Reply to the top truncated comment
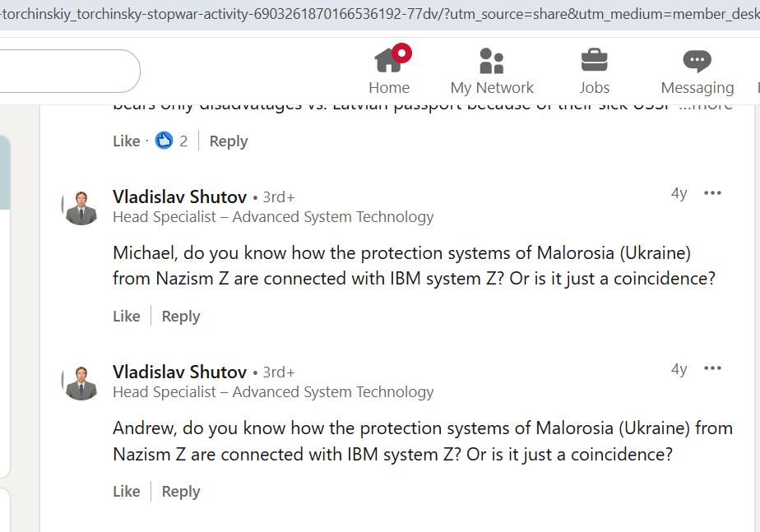Viewport: 760px width, 532px height. tap(229, 141)
